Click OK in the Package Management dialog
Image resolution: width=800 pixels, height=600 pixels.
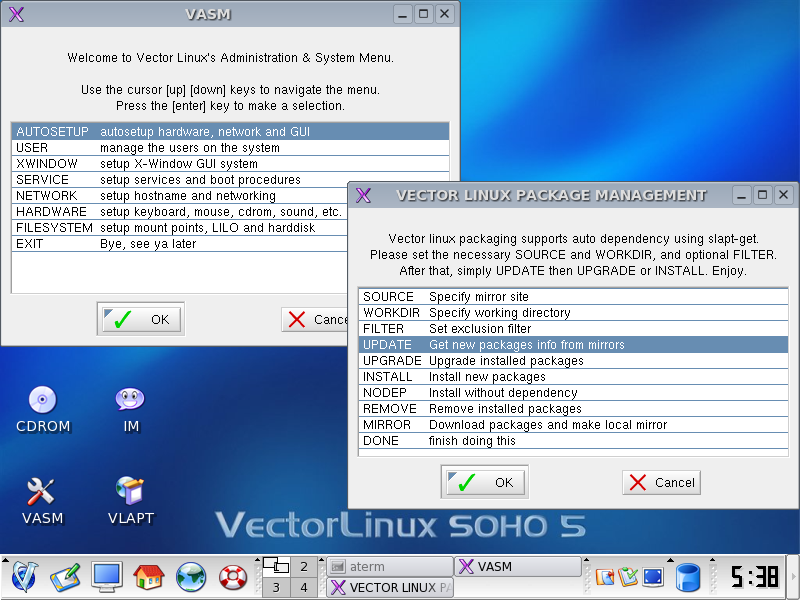[485, 482]
